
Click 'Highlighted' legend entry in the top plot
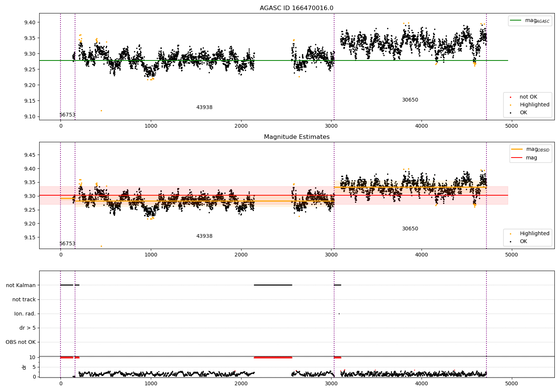[x=530, y=105]
